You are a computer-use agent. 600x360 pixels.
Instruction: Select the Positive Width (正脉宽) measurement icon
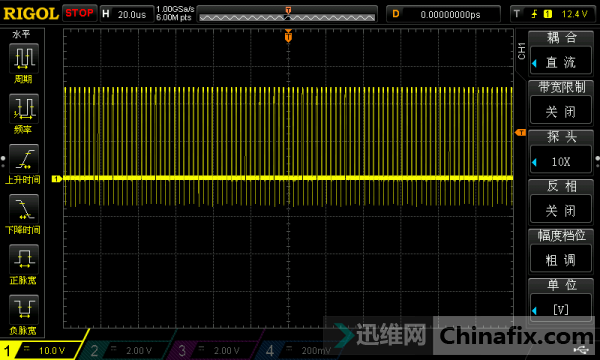tap(24, 259)
